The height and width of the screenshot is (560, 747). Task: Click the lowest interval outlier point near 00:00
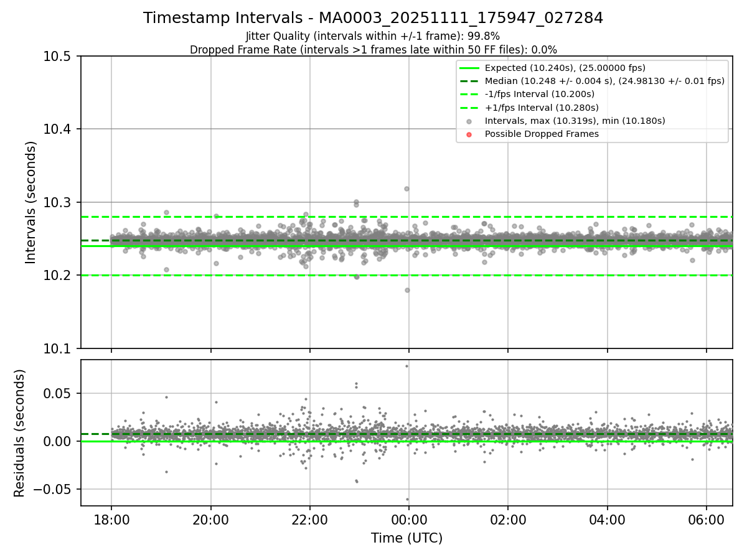[407, 290]
